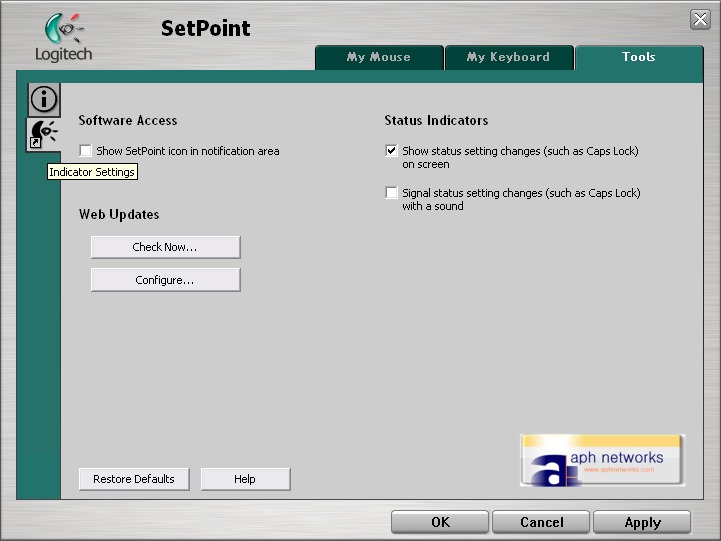Open the Tools information icon in sidebar
Image resolution: width=721 pixels, height=541 pixels.
[43, 98]
